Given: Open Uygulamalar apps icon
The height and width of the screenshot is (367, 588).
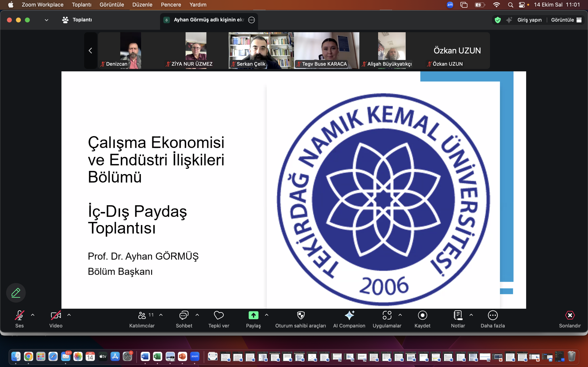Looking at the screenshot, I should tap(387, 316).
